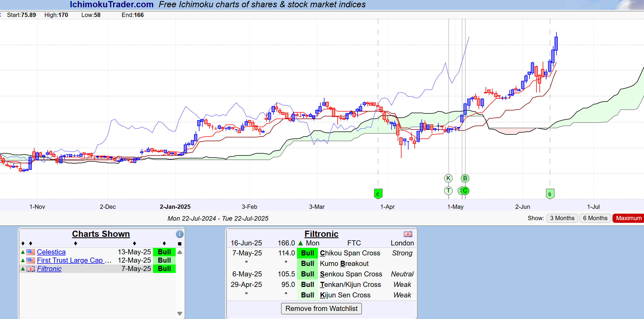Image resolution: width=644 pixels, height=319 pixels.
Task: Click the B Kumo breakout marker circle
Action: pyautogui.click(x=465, y=178)
